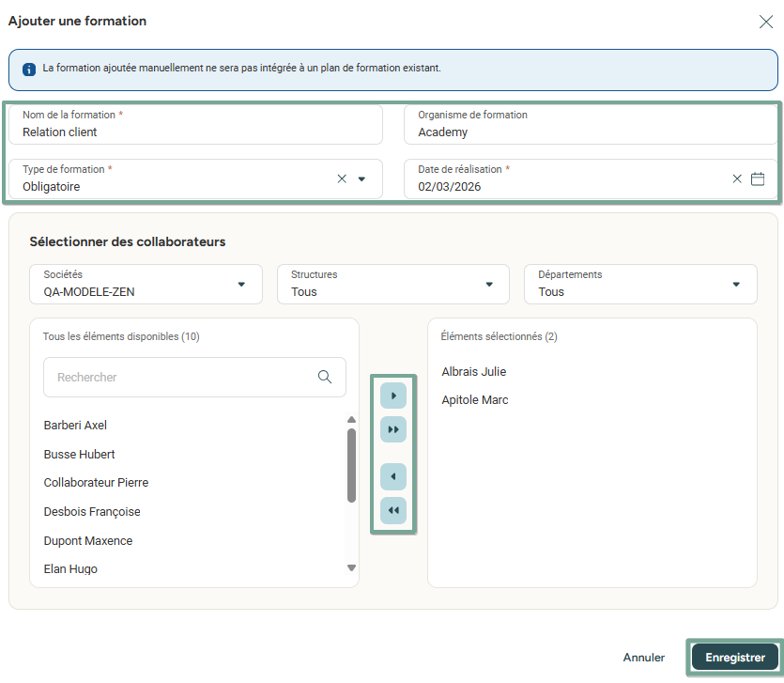Select Albrais Julie in selected elements
784x683 pixels.
click(x=474, y=372)
